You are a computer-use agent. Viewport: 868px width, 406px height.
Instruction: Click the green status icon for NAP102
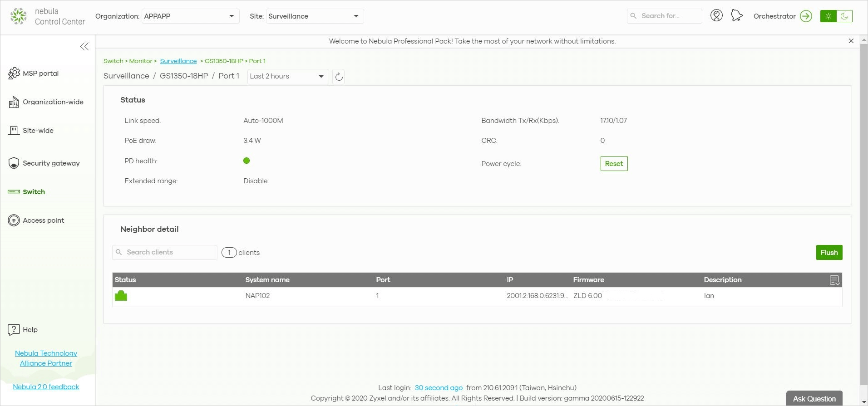121,296
